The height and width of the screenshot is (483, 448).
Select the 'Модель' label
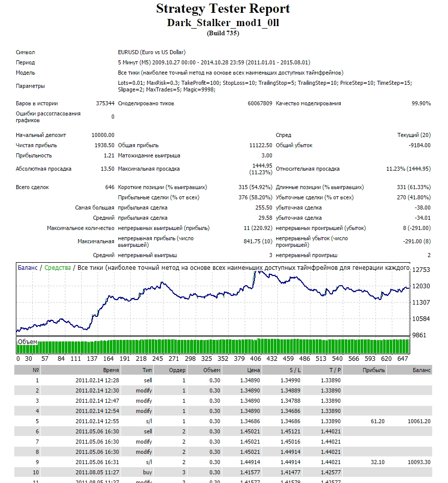pos(26,73)
